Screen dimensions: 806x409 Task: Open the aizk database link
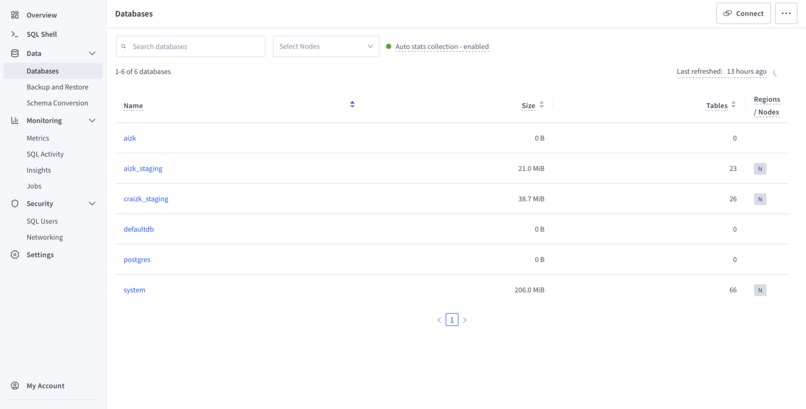130,138
